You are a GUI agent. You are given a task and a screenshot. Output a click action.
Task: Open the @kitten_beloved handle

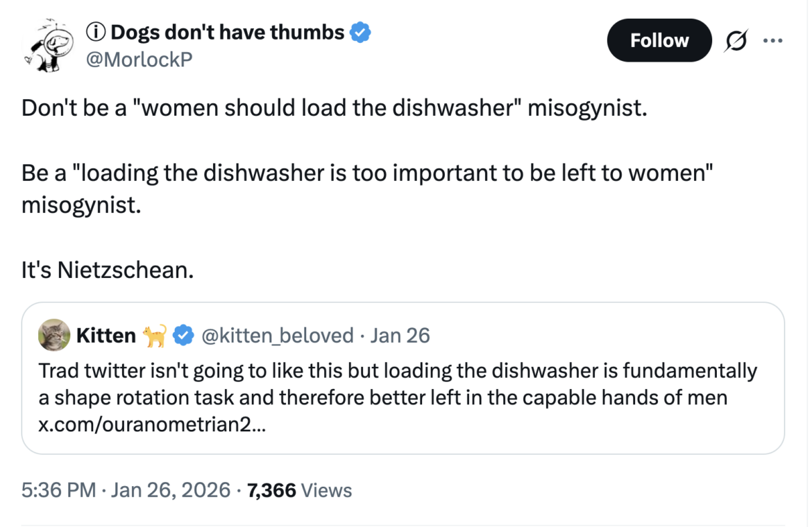coord(277,336)
